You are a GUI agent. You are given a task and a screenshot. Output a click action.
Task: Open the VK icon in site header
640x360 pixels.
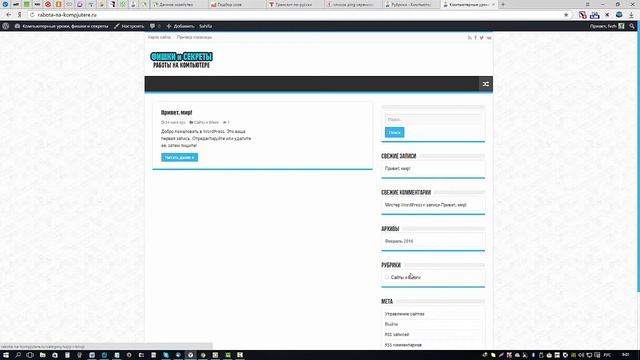click(489, 38)
